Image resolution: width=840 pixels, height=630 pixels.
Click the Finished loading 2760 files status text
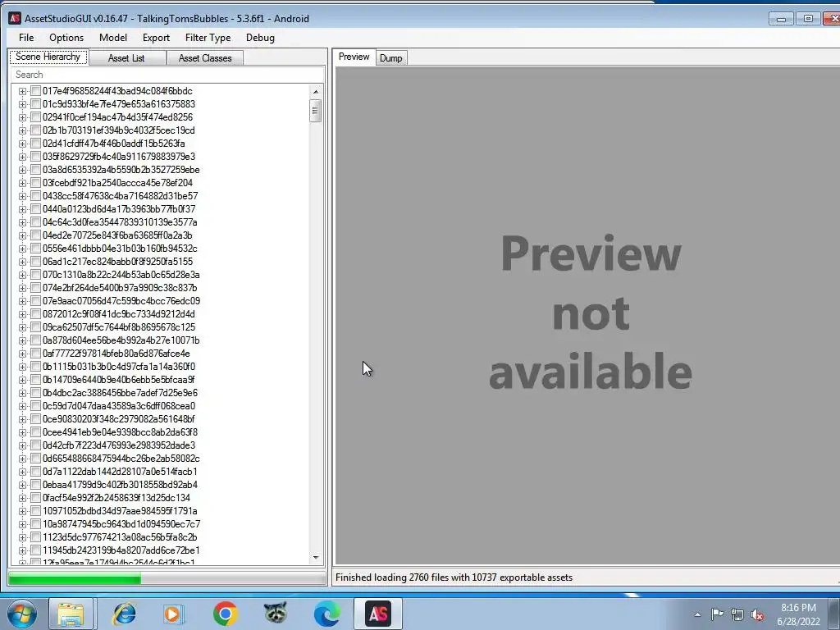pos(454,577)
